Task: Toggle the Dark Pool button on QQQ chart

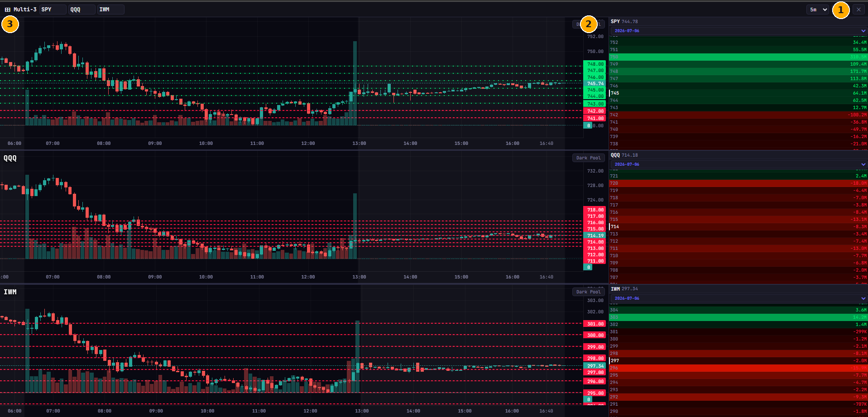Action: pos(588,158)
